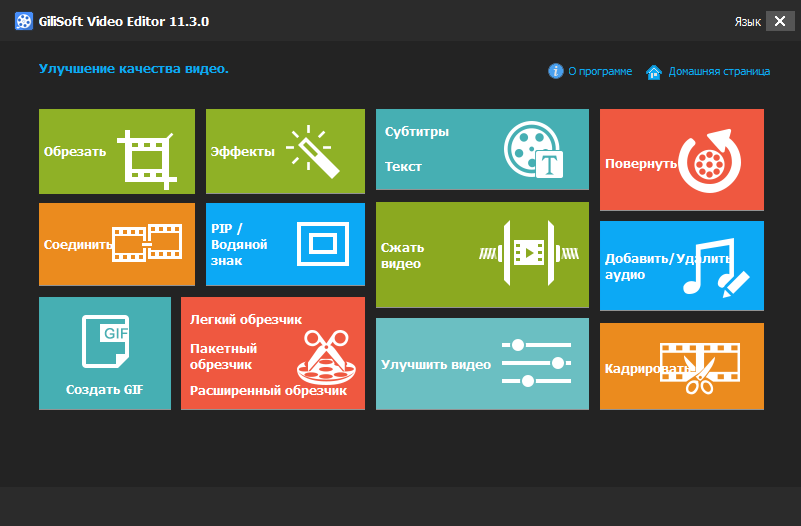This screenshot has height=526, width=801.
Task: Click the rotate reel icon on Повернуть tile
Action: click(x=710, y=161)
